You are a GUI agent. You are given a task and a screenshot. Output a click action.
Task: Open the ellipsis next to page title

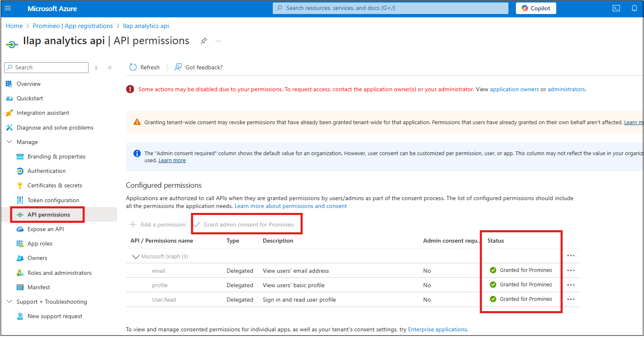coord(218,41)
